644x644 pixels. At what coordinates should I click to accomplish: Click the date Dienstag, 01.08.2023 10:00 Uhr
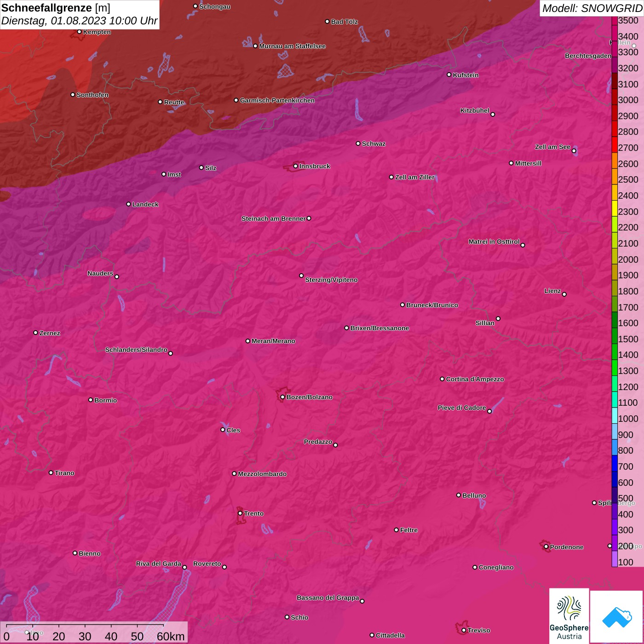tap(79, 21)
